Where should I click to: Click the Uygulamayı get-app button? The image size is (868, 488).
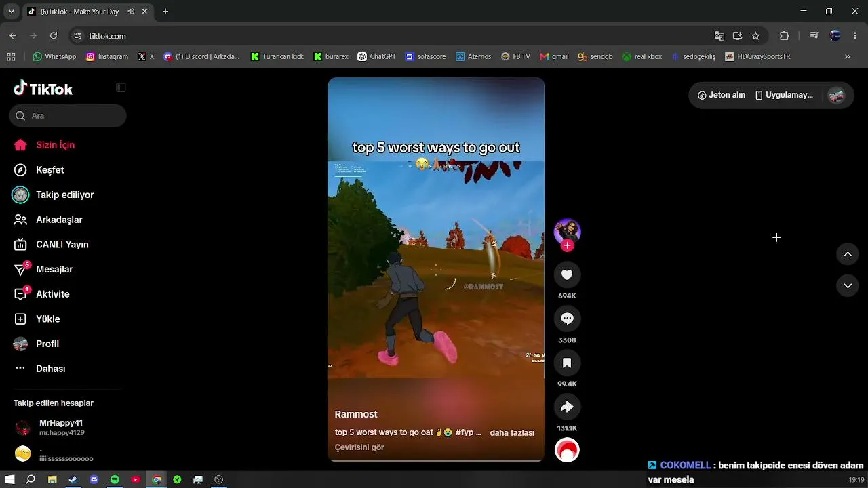coord(784,96)
